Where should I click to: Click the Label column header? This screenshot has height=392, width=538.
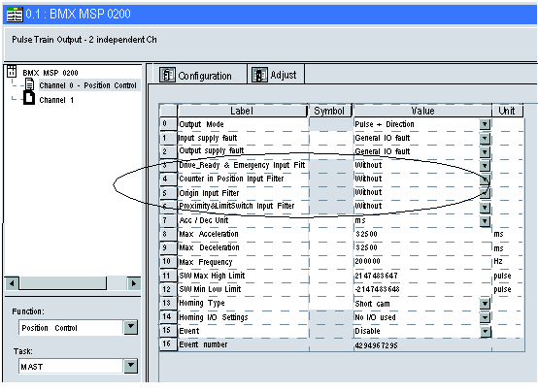(242, 111)
